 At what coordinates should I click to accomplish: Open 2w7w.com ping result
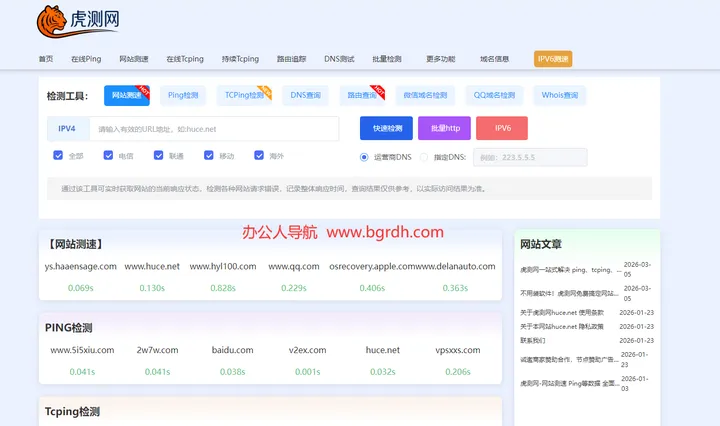click(158, 350)
